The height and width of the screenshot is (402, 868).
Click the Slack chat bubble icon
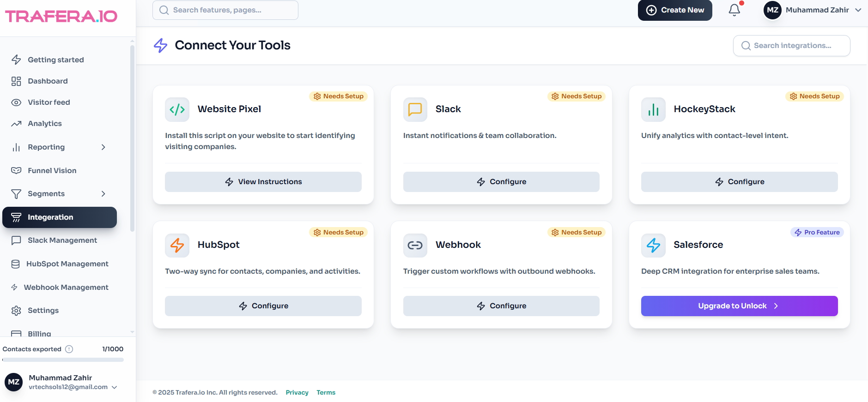(x=415, y=109)
